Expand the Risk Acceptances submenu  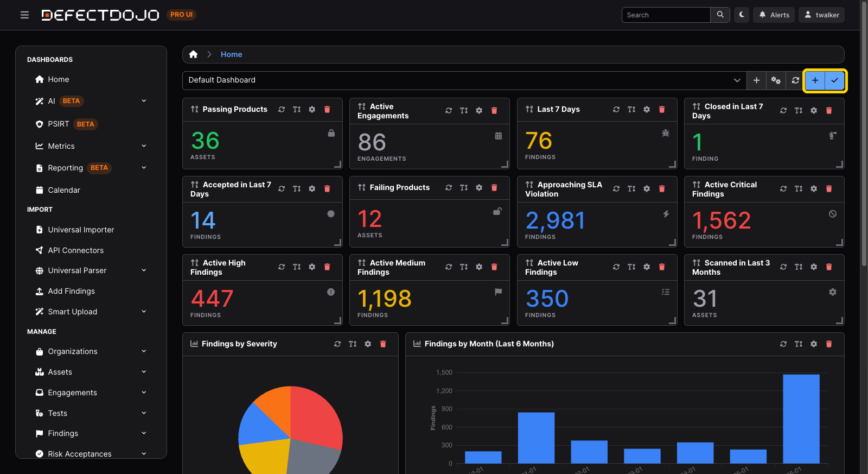click(x=91, y=454)
